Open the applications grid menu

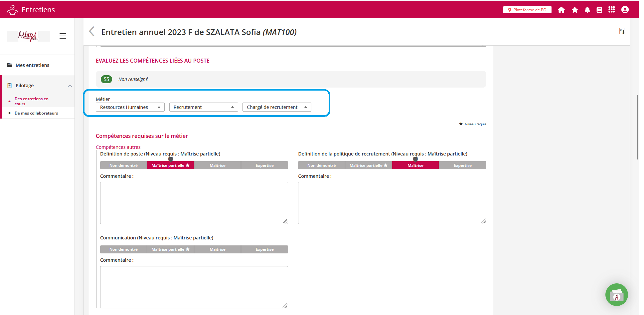click(611, 10)
